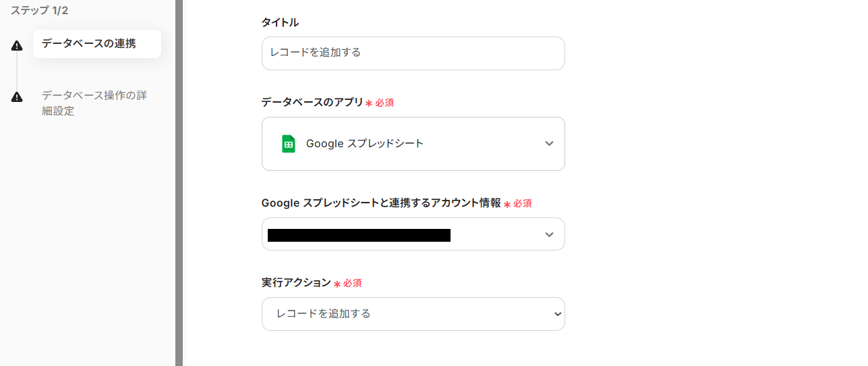Click warning icon beside データベースの連携
Viewport: 868px width, 366px height.
click(18, 45)
